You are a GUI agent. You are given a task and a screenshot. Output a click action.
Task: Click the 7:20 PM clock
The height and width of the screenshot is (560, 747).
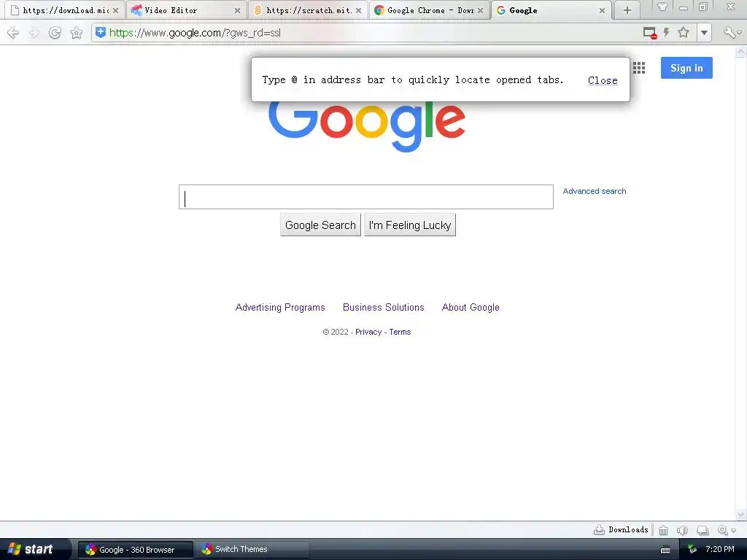pos(720,549)
